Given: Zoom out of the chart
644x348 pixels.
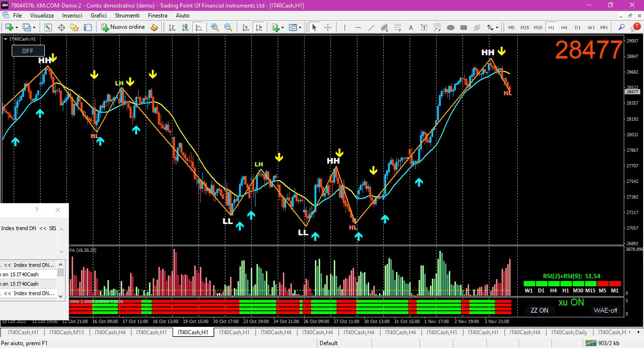Looking at the screenshot, I should tap(228, 27).
